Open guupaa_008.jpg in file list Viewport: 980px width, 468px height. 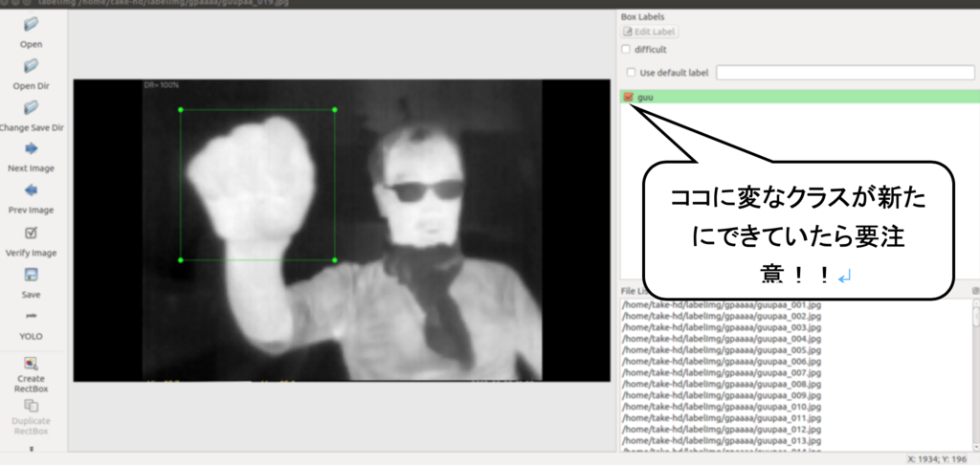click(722, 384)
